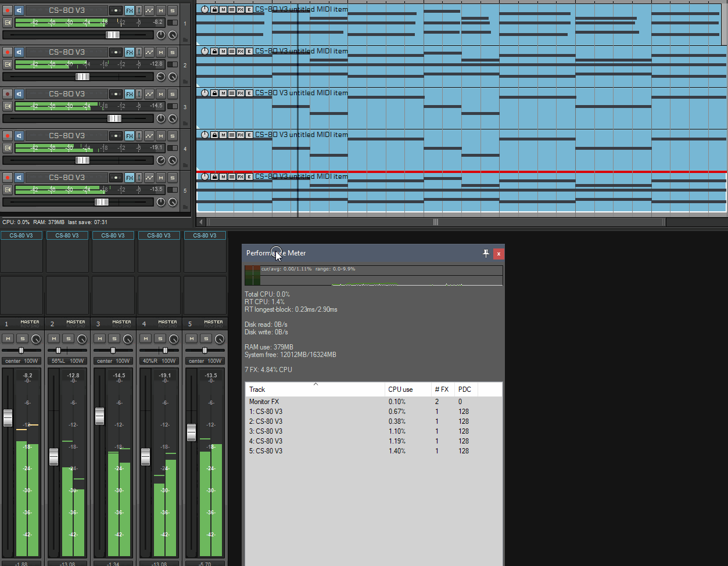The height and width of the screenshot is (566, 728).
Task: Click the track 4 name field
Action: pyautogui.click(x=67, y=136)
